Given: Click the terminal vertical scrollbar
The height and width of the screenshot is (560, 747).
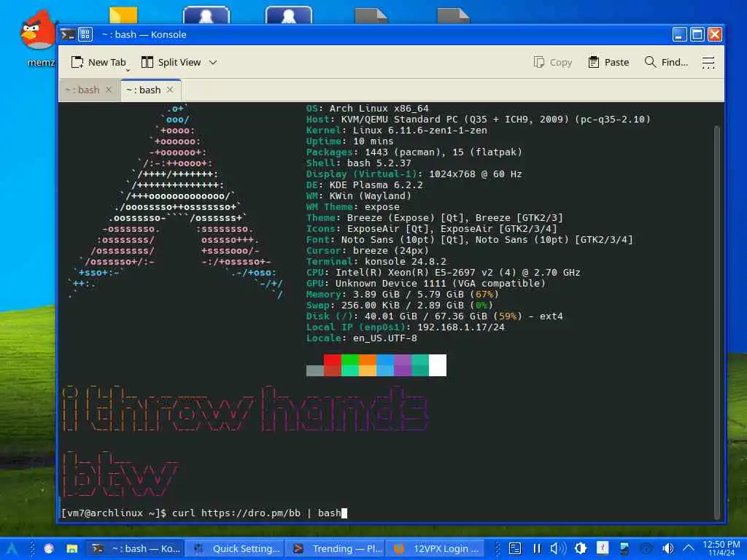Looking at the screenshot, I should click(x=717, y=322).
